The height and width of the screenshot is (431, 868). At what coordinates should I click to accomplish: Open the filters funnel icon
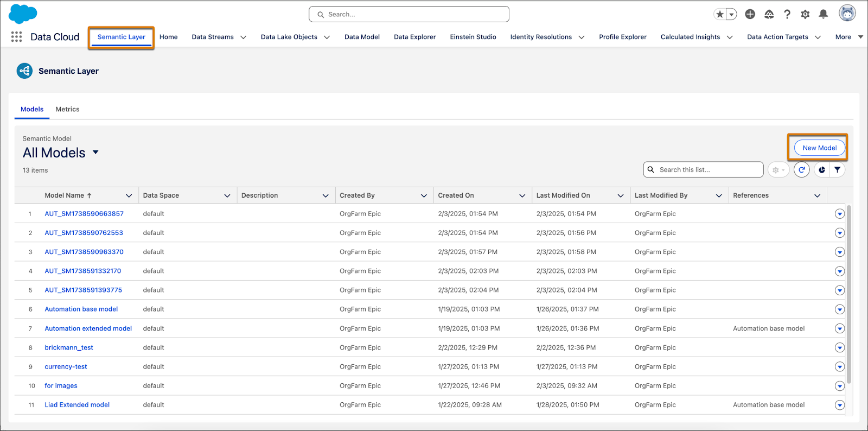coord(838,170)
